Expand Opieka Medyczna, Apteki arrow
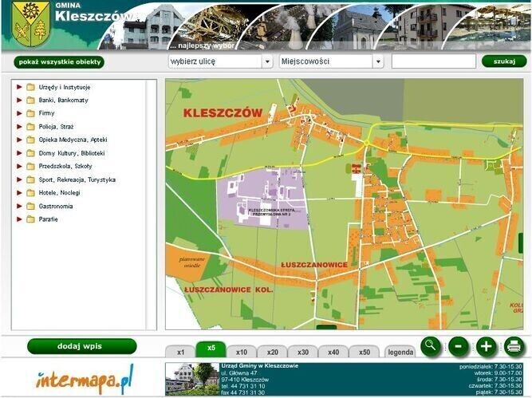Viewport: 532px width, 398px height. (19, 140)
